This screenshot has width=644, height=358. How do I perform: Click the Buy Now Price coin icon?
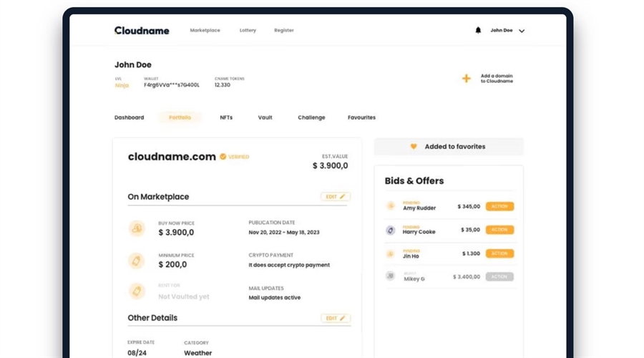(136, 229)
